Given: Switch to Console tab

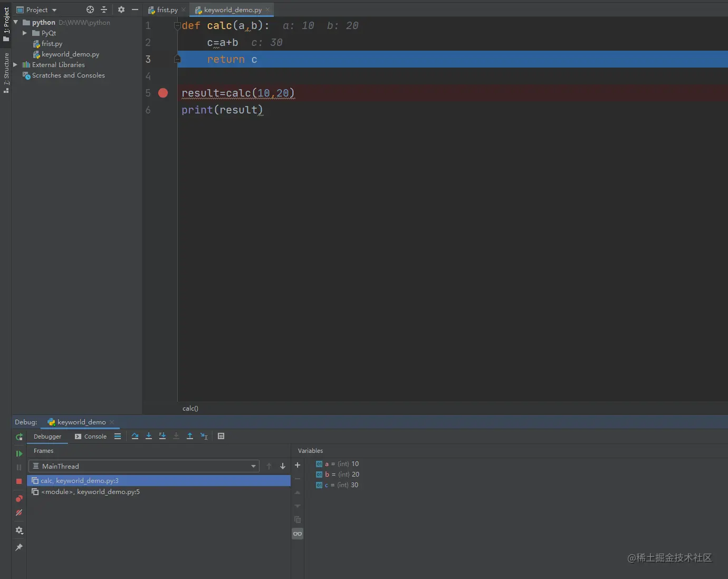Looking at the screenshot, I should click(91, 436).
